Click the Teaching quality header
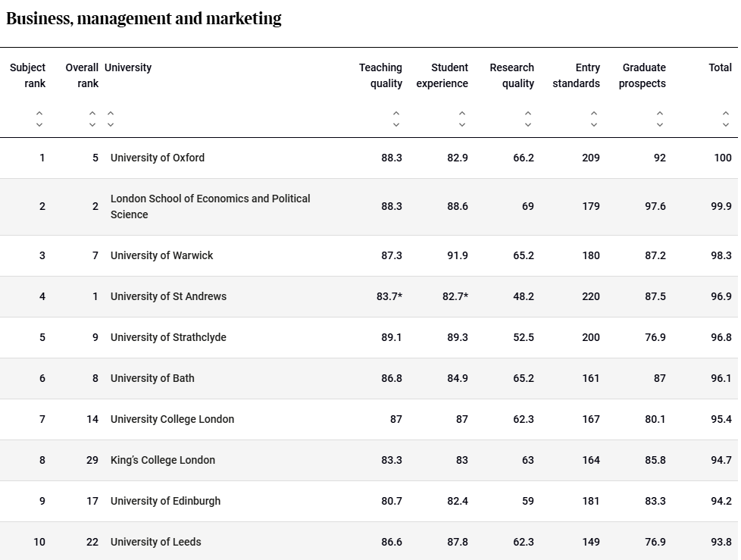 tap(380, 75)
